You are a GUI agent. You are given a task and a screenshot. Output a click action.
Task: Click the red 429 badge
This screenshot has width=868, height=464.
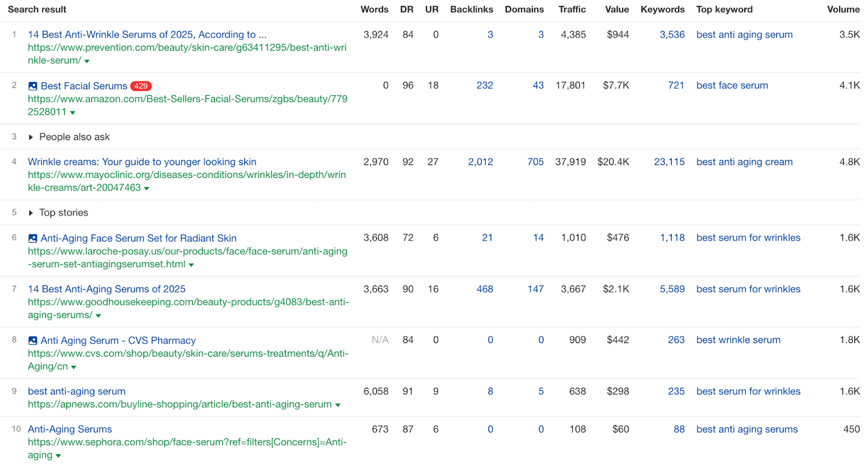coord(141,86)
